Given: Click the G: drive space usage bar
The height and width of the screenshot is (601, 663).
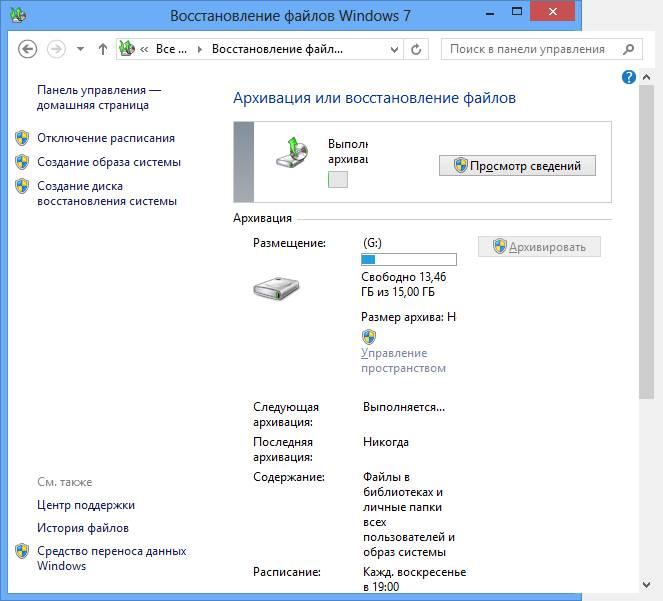Looking at the screenshot, I should tap(409, 259).
